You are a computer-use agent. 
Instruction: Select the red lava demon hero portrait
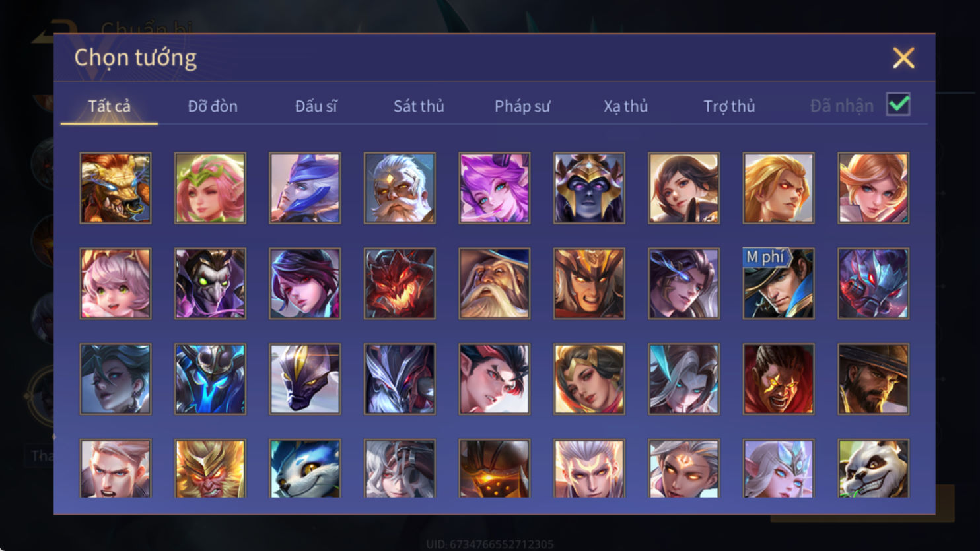[400, 284]
